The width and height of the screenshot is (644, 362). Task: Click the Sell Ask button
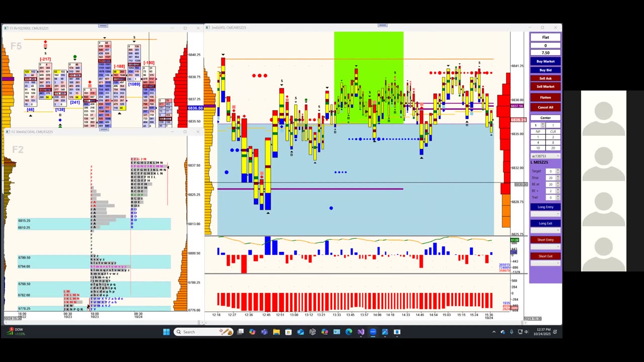pyautogui.click(x=545, y=78)
